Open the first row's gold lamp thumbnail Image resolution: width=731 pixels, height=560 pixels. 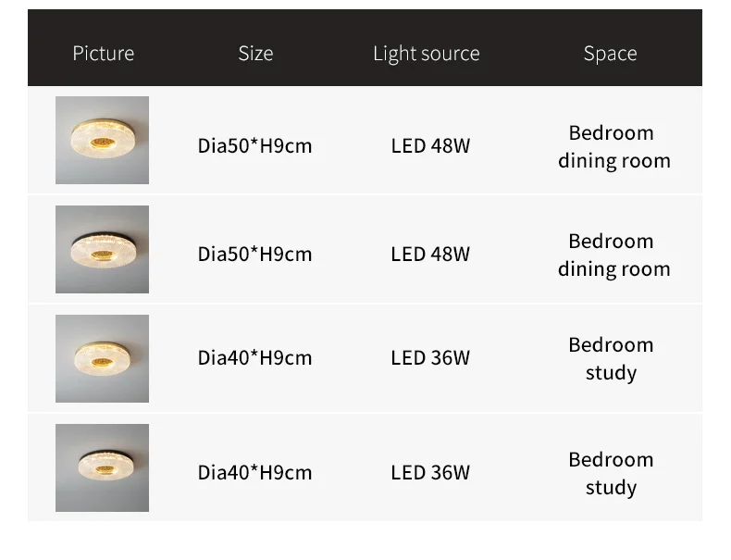click(x=102, y=140)
